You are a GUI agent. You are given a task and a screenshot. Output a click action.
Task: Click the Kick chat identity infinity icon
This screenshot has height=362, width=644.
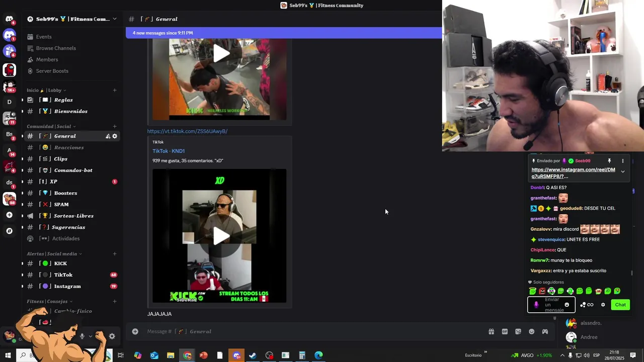590,305
